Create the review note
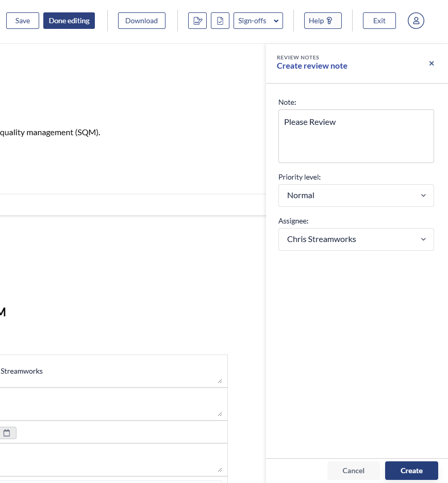 point(411,471)
